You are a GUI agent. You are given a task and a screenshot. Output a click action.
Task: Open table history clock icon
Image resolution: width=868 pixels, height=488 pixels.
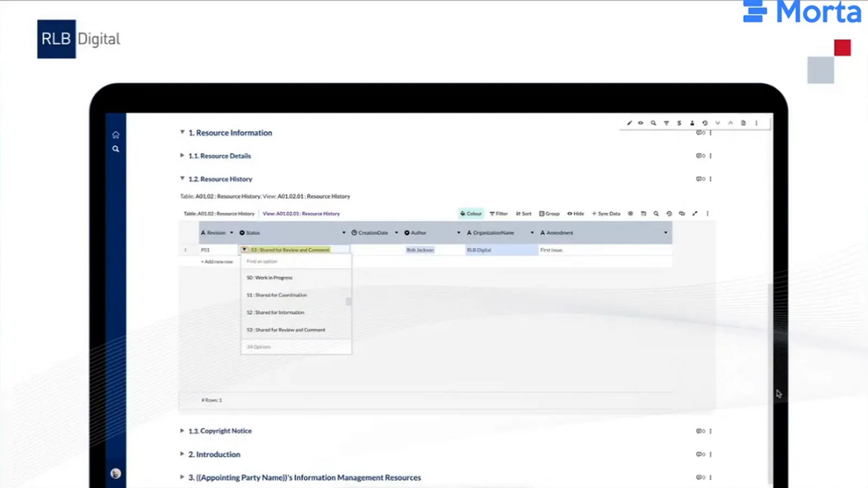[669, 214]
